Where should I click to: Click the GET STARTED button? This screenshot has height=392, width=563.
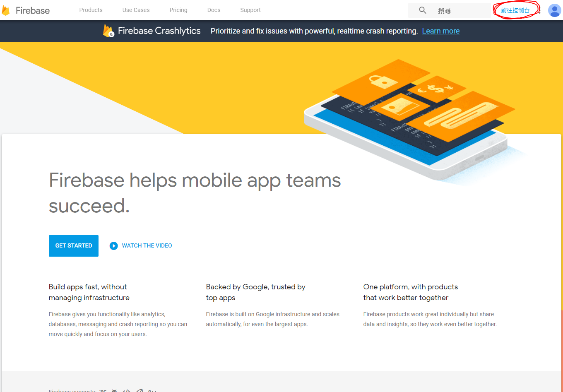(74, 246)
